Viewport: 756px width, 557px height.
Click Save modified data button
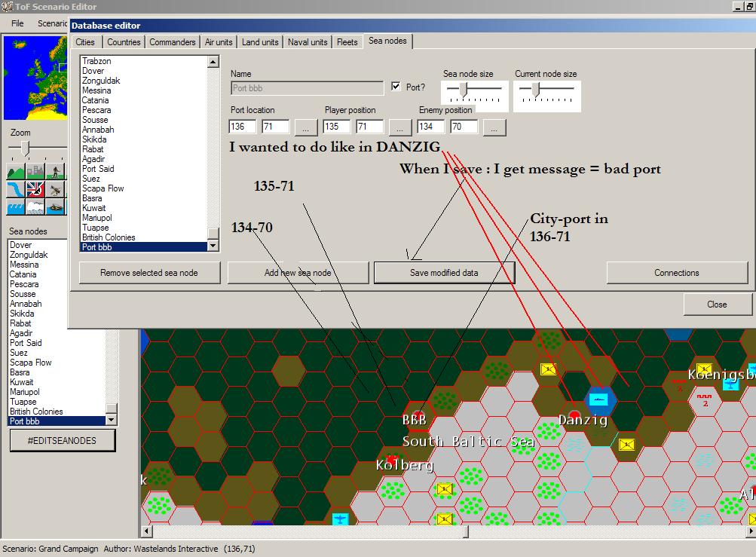[x=444, y=273]
